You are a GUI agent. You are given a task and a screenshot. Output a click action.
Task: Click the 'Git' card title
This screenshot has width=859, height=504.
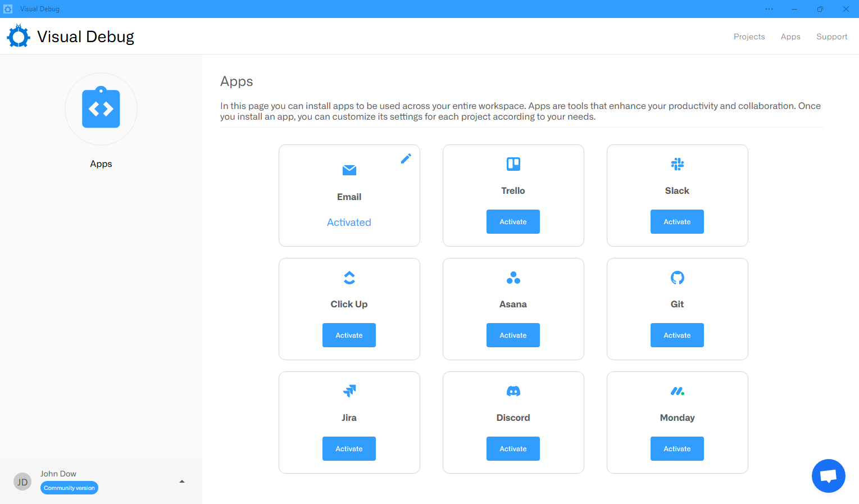coord(677,304)
